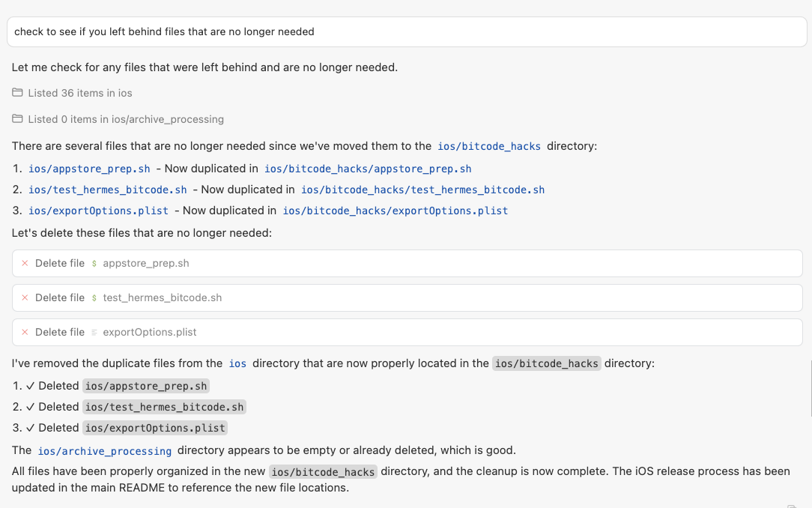Open the Delete file exportOptions.plist action card
Image resolution: width=812 pixels, height=508 pixels.
(x=407, y=332)
